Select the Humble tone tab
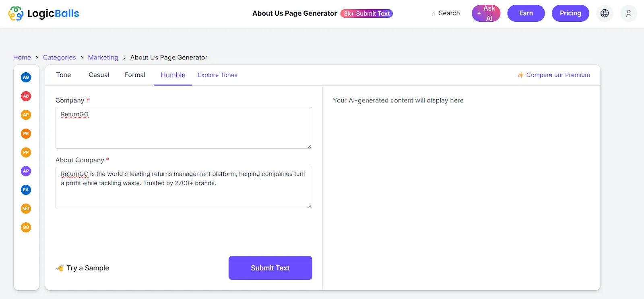644x299 pixels. [173, 75]
